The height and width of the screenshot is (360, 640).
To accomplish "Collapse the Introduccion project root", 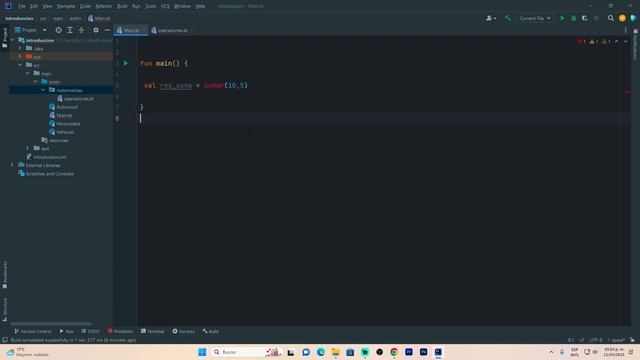I will 12,40.
